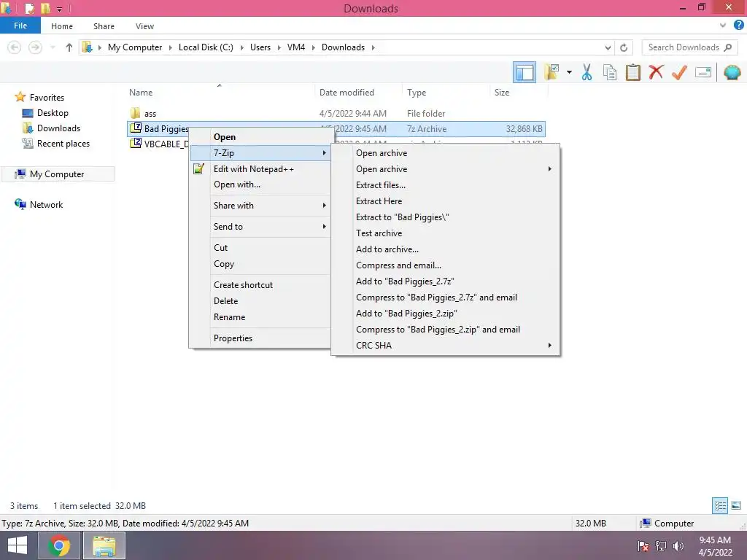Switch to large icons view in status bar
The image size is (747, 560).
point(736,506)
